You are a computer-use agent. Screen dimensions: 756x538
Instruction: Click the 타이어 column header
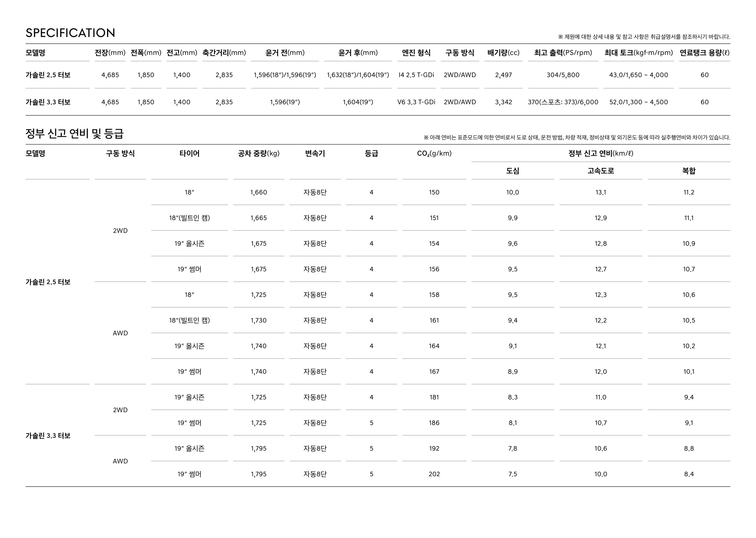pos(189,153)
